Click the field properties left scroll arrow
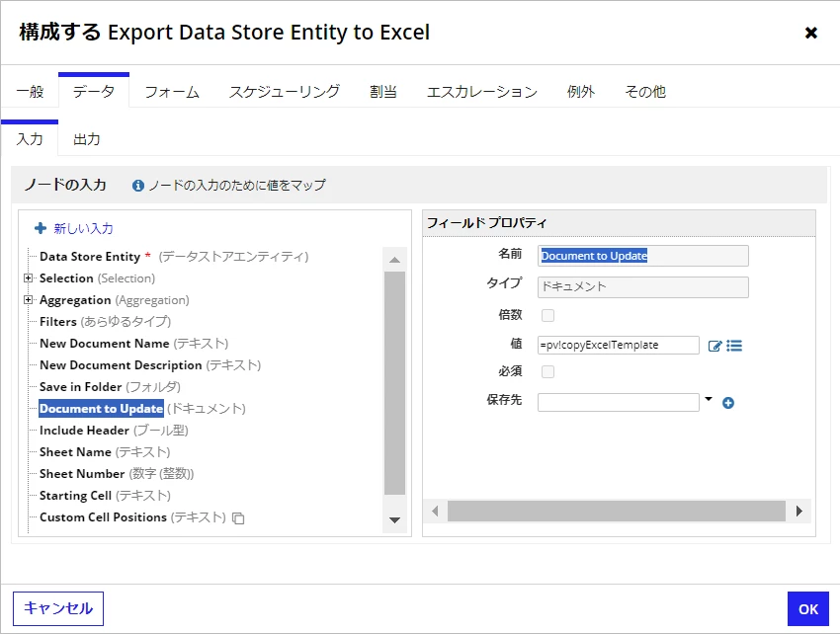Viewport: 840px width, 634px height. [x=435, y=512]
